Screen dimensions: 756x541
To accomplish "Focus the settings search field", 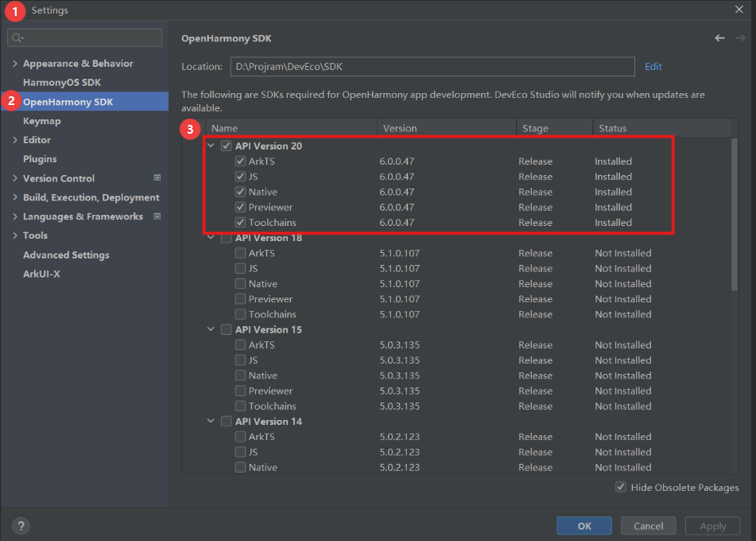I will tap(85, 37).
